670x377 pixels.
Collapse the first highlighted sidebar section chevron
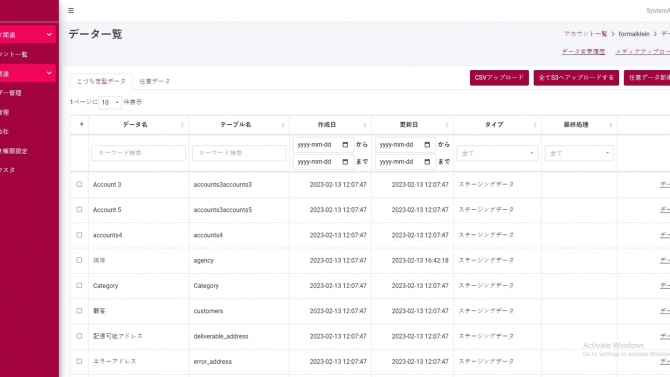[x=49, y=35]
